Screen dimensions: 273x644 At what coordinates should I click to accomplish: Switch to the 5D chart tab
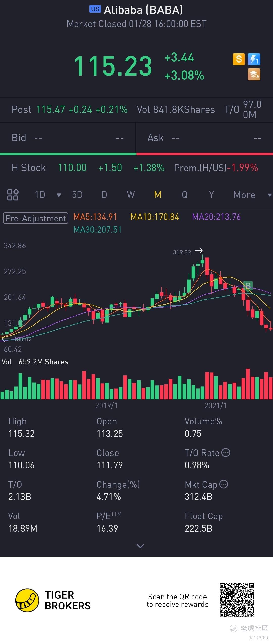77,195
